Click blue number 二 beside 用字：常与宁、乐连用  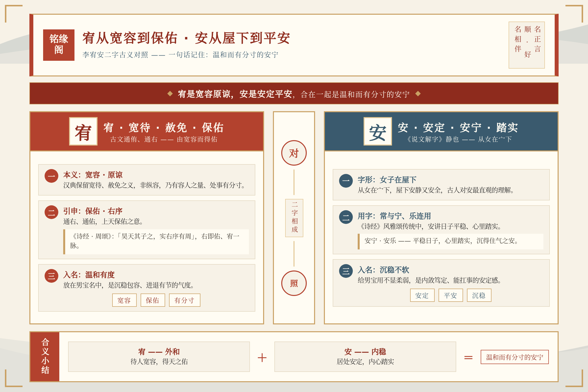346,217
